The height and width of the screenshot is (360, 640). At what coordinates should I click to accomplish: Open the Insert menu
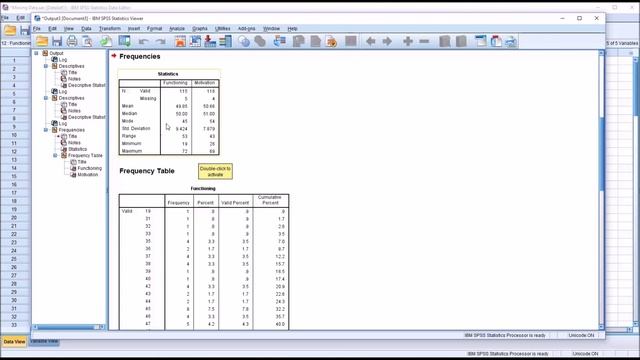click(x=134, y=29)
